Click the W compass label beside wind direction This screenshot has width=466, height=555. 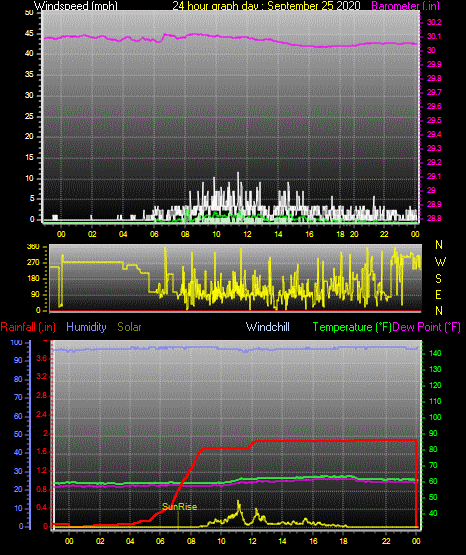coord(439,262)
